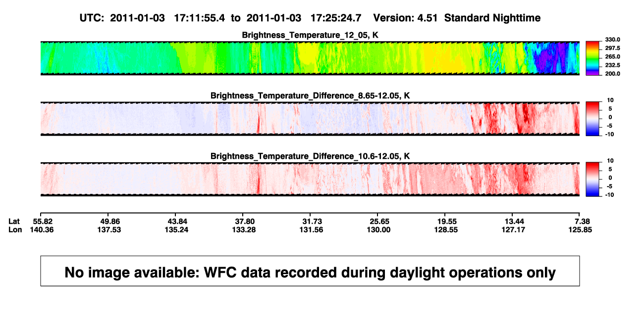Click the 'Lon' axis row label
This screenshot has width=644, height=330.
15,230
